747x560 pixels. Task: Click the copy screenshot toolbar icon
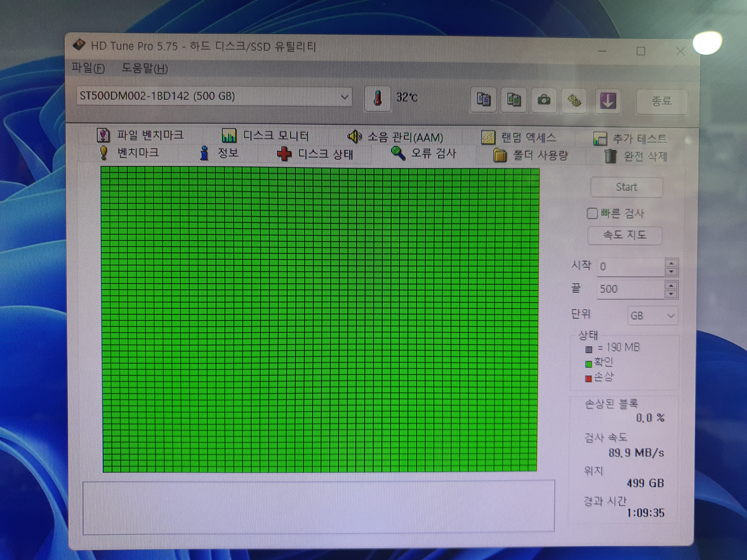pyautogui.click(x=514, y=100)
